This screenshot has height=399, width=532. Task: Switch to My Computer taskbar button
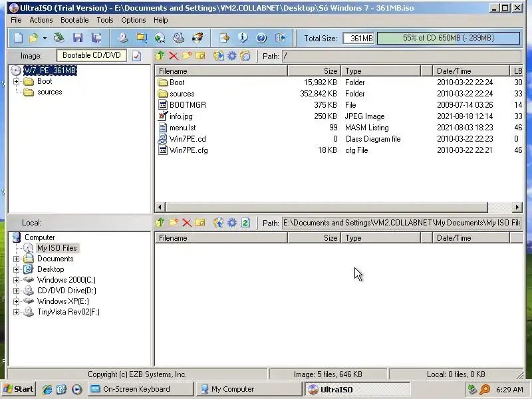click(x=249, y=389)
